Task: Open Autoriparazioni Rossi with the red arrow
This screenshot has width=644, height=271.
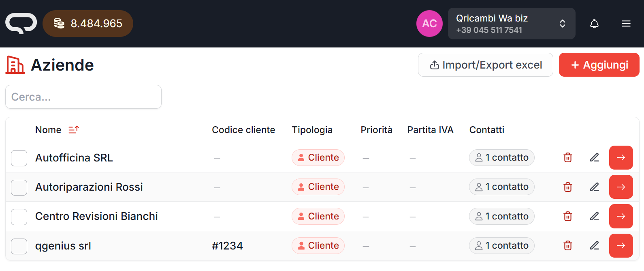Action: (x=621, y=187)
